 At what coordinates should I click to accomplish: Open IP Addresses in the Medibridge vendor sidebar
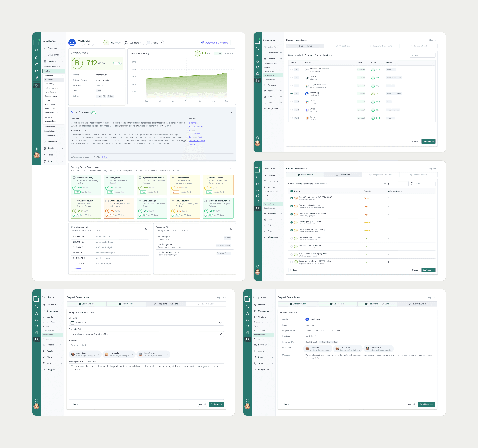click(x=50, y=104)
